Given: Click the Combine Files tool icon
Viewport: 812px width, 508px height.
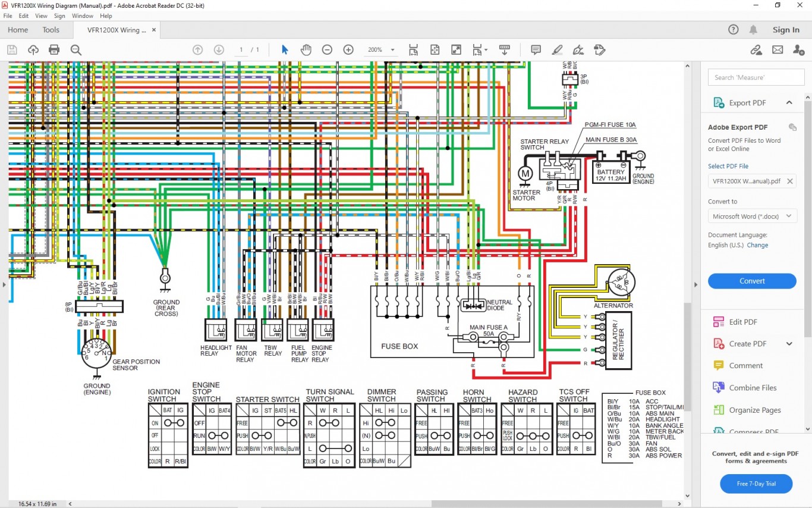Looking at the screenshot, I should [718, 387].
